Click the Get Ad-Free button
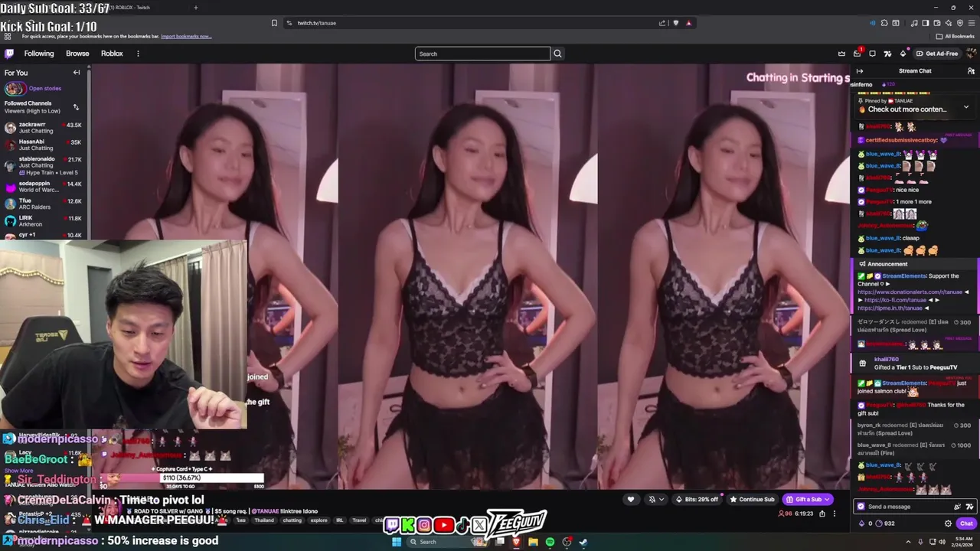 [937, 54]
